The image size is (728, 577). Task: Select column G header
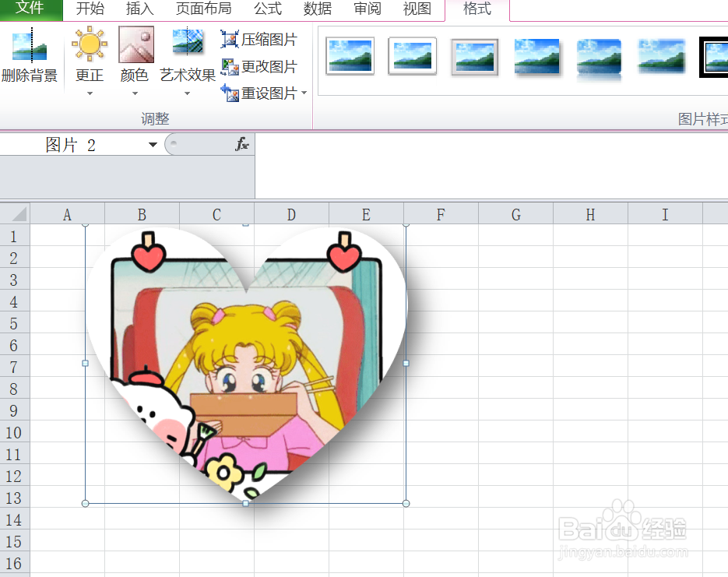pos(515,214)
